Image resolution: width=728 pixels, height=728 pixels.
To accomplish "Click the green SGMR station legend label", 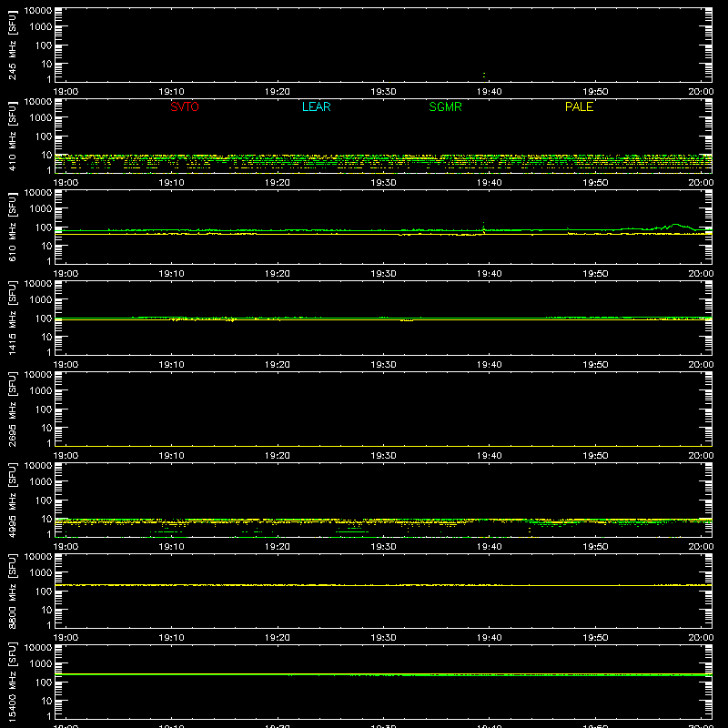I will coord(445,106).
